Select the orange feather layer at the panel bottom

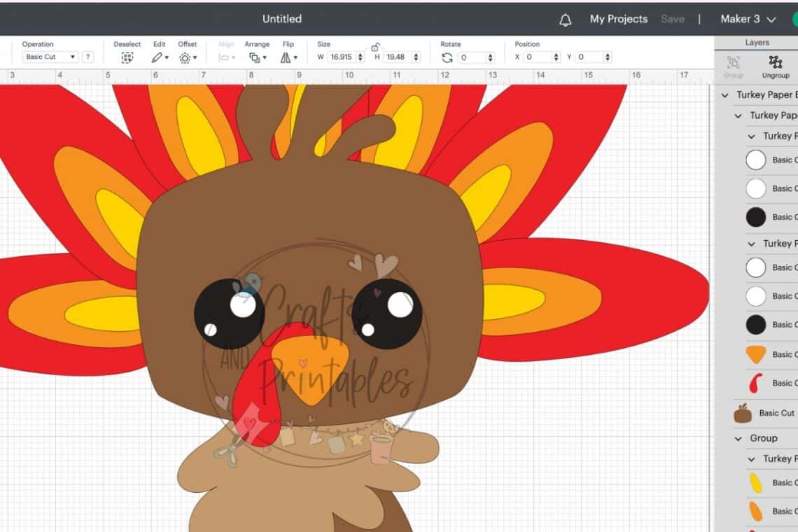756,511
